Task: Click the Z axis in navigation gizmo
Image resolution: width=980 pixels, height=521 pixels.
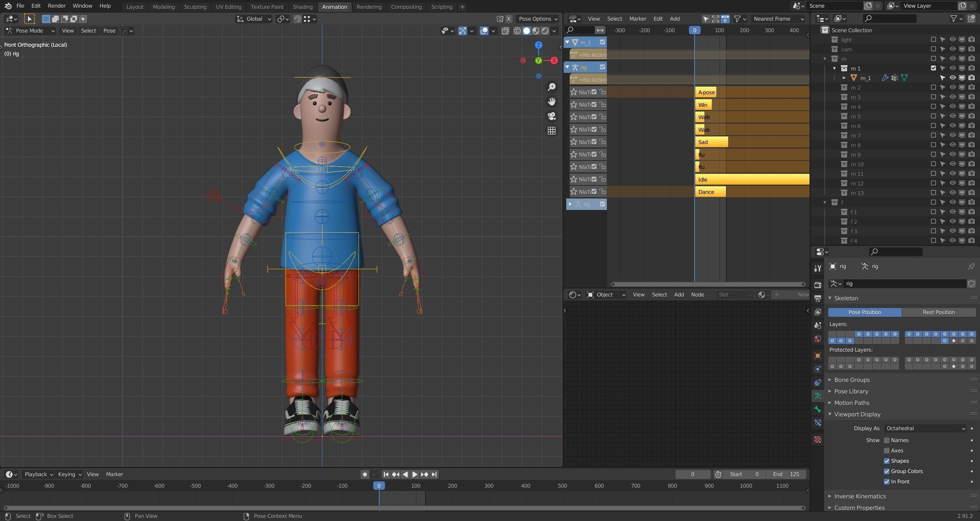Action: click(x=538, y=45)
